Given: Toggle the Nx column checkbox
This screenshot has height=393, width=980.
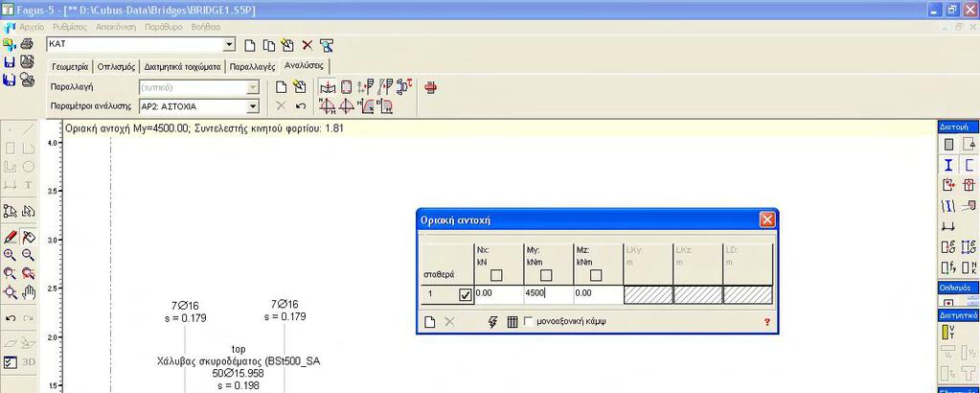Looking at the screenshot, I should coord(496,275).
